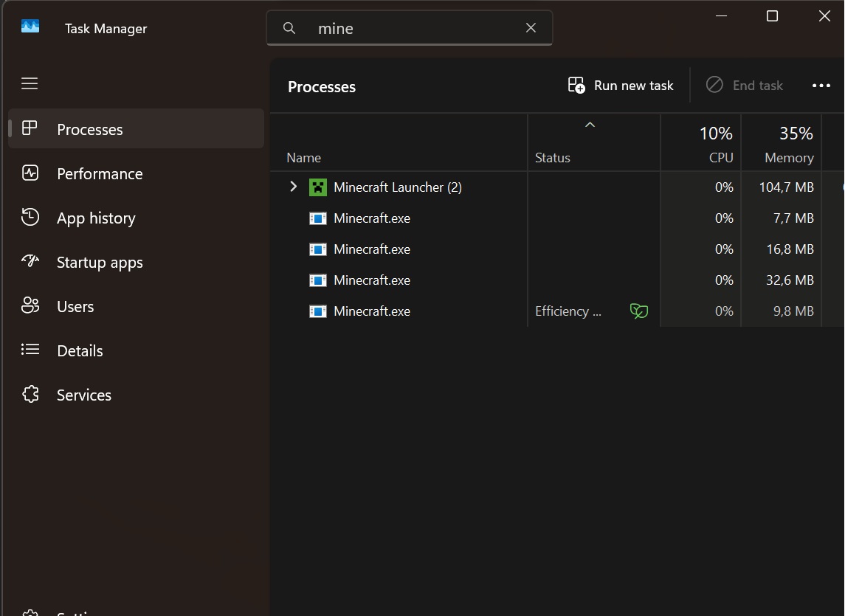Expand the Minecraft Launcher process group
Screen dimensions: 845x616
click(293, 187)
